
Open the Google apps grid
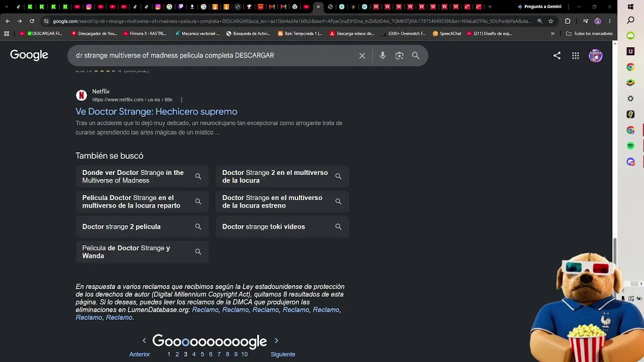click(x=576, y=56)
